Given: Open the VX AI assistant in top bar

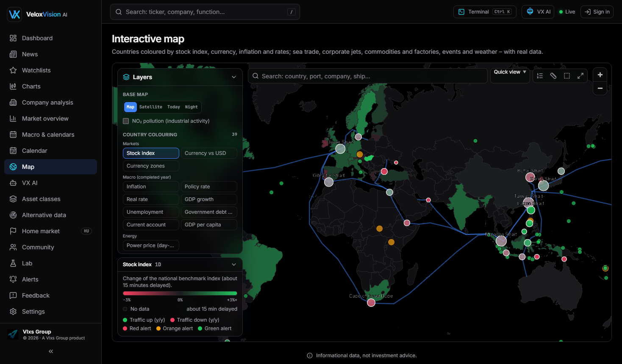Looking at the screenshot, I should click(x=539, y=12).
